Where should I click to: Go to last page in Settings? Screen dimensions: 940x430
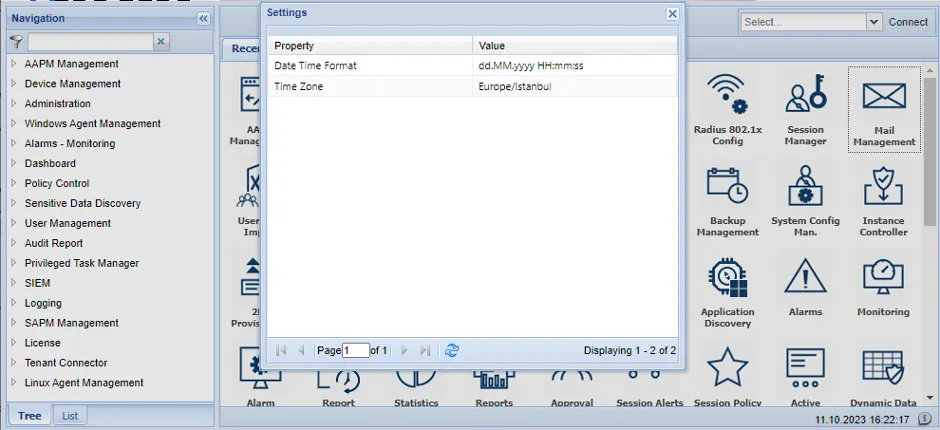tap(425, 350)
